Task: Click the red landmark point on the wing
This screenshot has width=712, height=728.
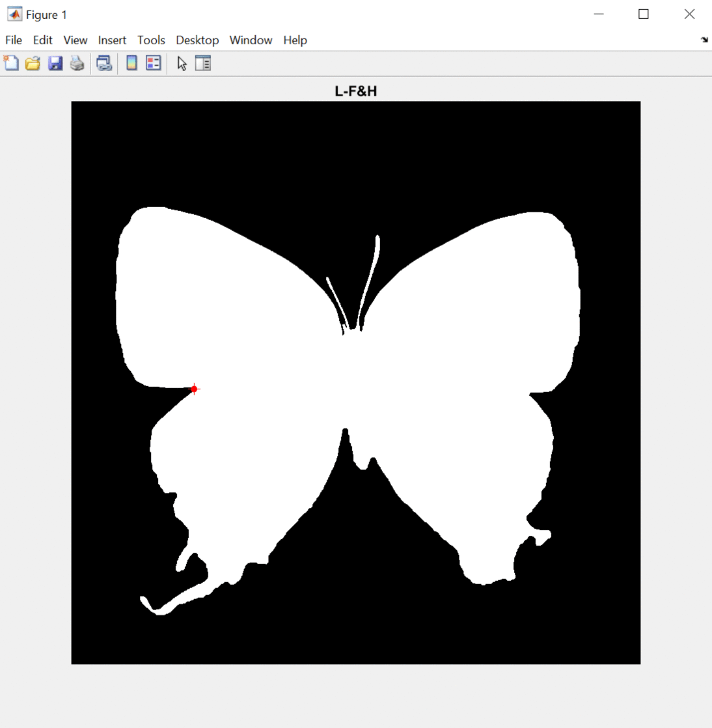Action: (x=195, y=389)
